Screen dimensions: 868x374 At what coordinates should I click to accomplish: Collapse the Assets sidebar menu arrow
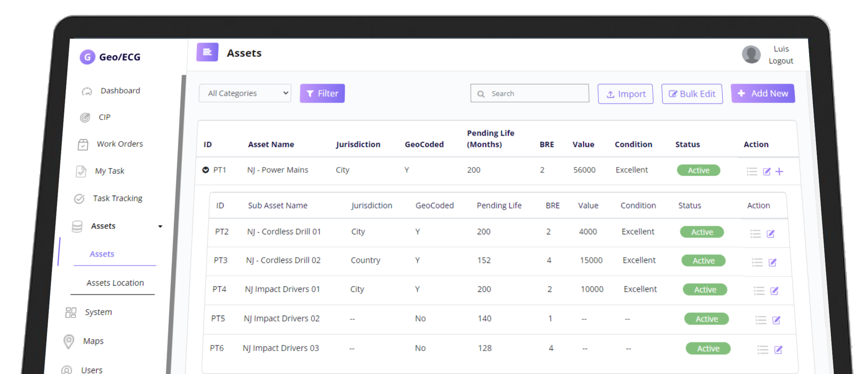point(160,227)
